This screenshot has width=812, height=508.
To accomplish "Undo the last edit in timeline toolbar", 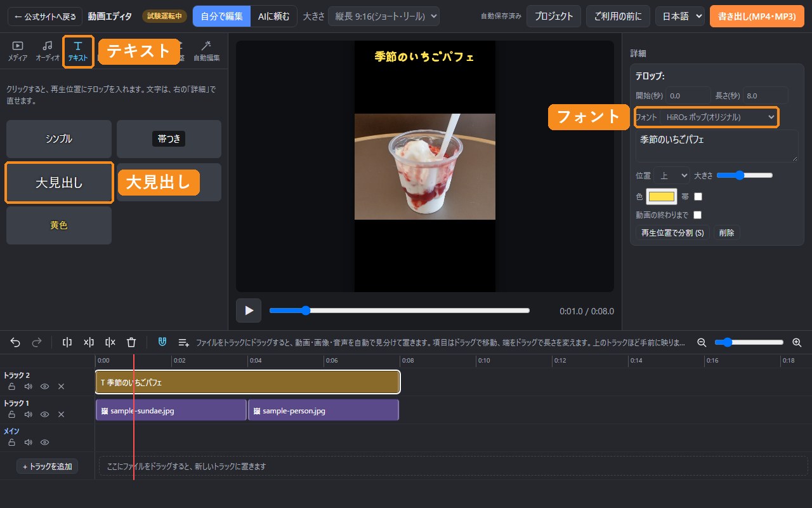I will point(15,342).
